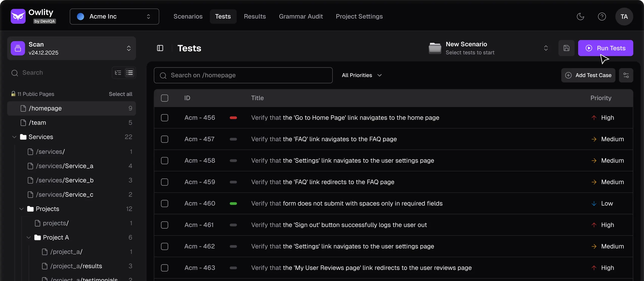Check the box for Acm - 456
644x281 pixels.
[165, 118]
